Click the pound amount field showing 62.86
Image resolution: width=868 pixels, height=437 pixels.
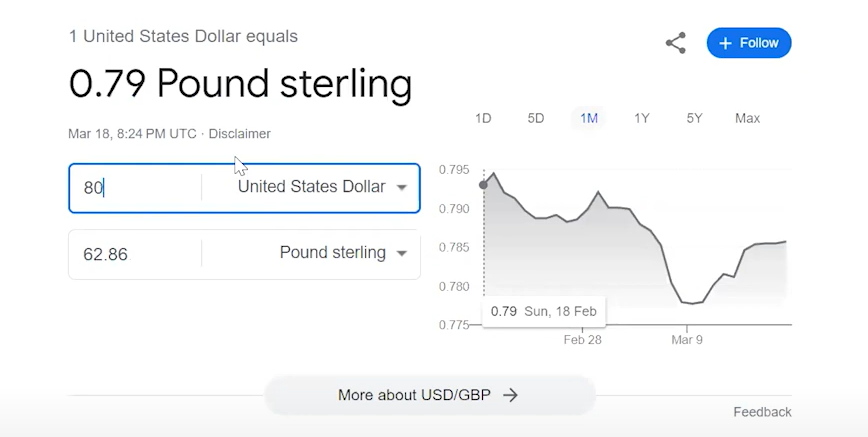tap(136, 254)
